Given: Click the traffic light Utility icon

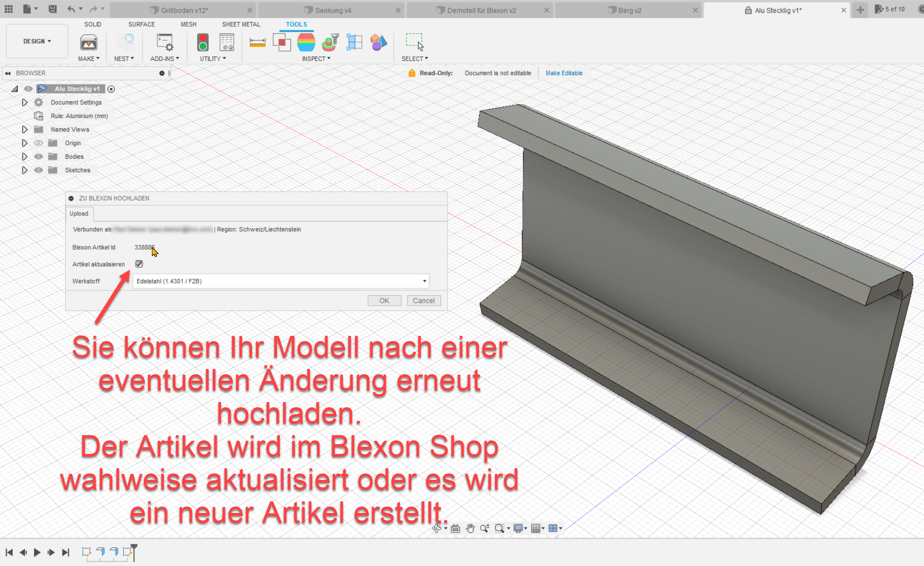Looking at the screenshot, I should pyautogui.click(x=203, y=42).
